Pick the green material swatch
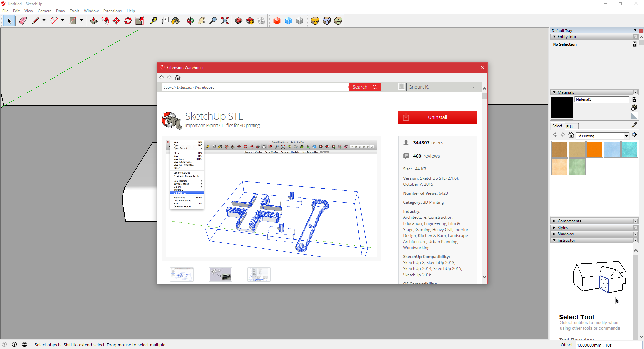644x349 pixels. pos(577,167)
